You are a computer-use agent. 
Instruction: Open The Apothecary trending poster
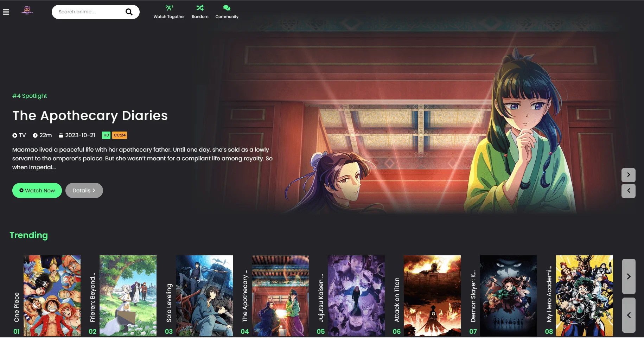[280, 296]
